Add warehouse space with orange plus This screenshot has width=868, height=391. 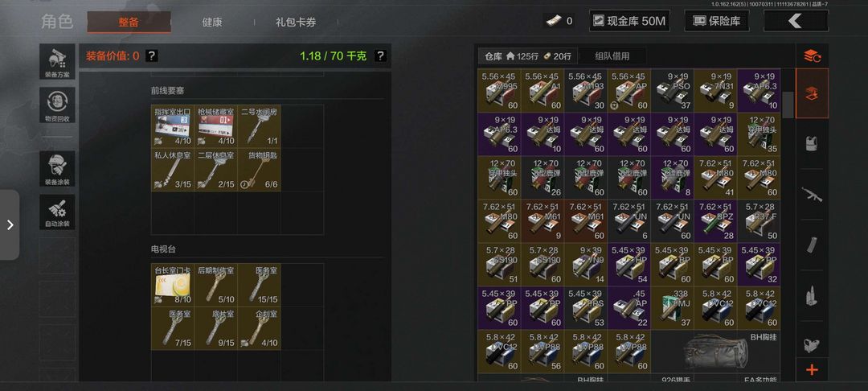(812, 370)
